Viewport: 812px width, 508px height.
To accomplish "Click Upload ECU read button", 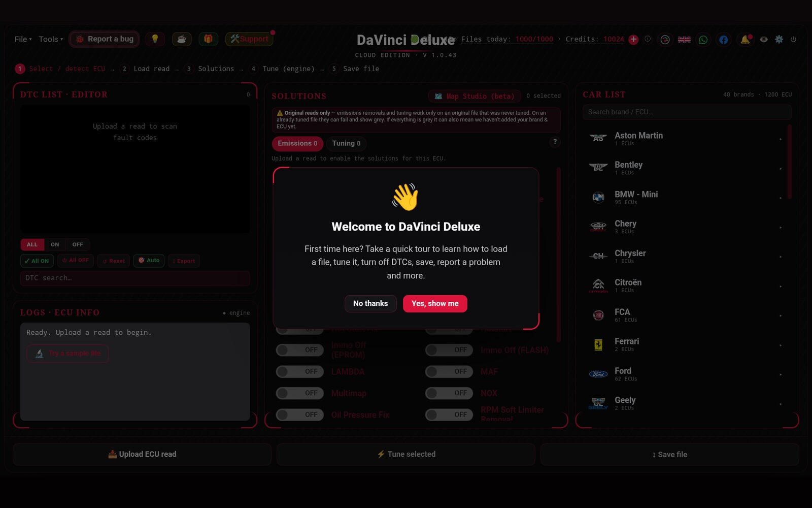I will click(142, 454).
